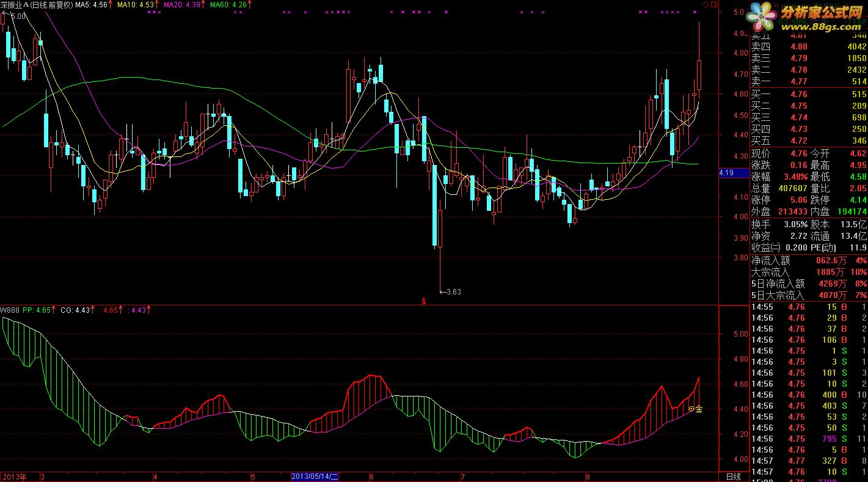Click the 2013/05/14 date marker on time axis
Viewport: 868px width, 482px height.
point(315,477)
